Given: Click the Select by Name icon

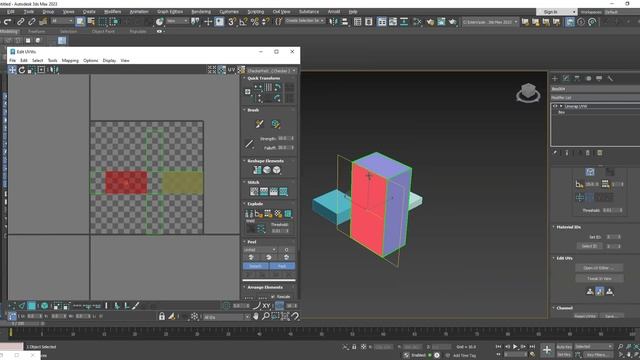Looking at the screenshot, I should (91, 21).
